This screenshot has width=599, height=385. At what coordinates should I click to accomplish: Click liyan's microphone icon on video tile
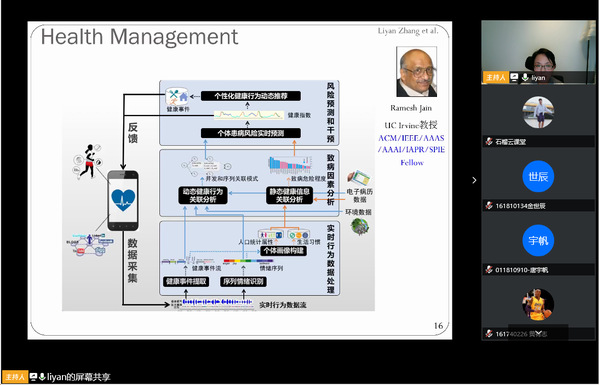click(525, 78)
